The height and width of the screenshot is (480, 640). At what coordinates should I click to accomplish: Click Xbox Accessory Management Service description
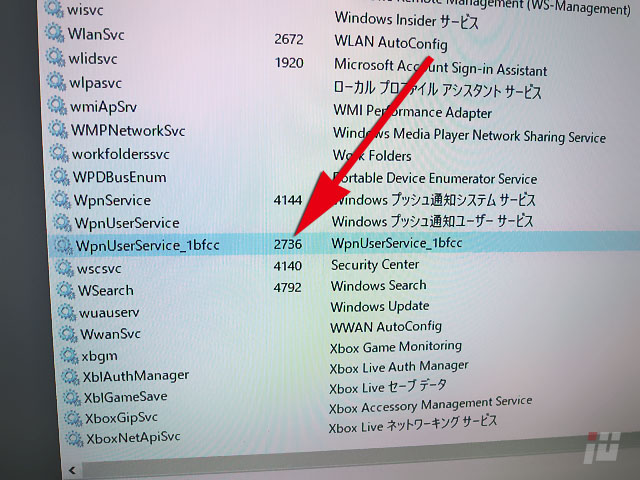coord(430,405)
